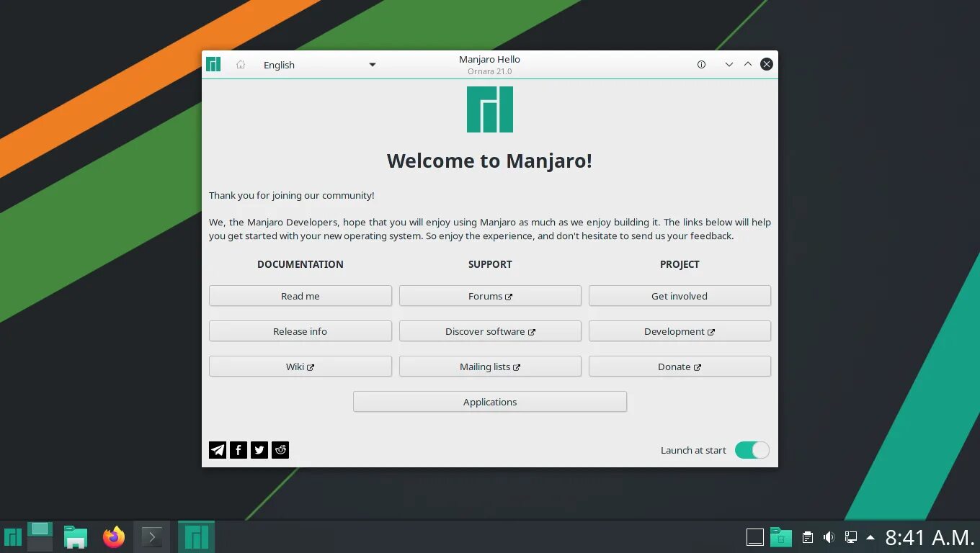Viewport: 980px width, 553px height.
Task: Click the network icon in the system tray
Action: pyautogui.click(x=851, y=536)
